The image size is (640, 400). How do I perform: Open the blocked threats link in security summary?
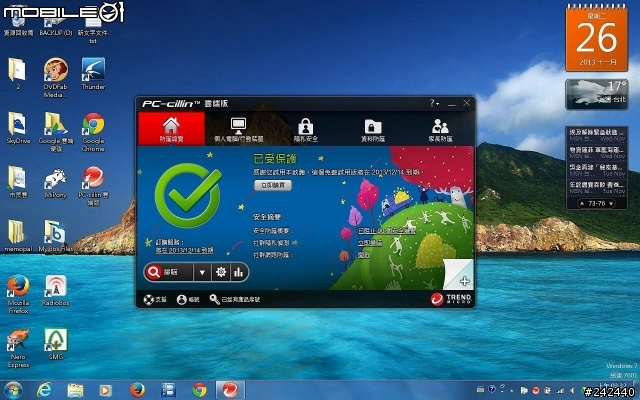coord(387,231)
